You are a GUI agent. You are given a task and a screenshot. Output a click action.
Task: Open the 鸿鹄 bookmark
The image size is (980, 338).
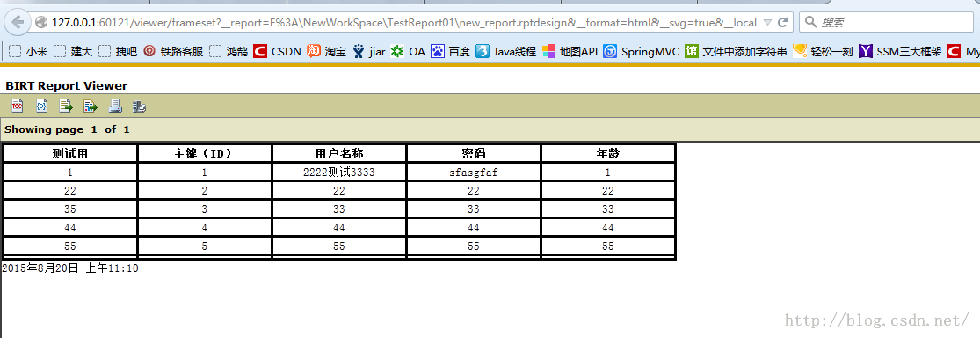click(x=229, y=51)
